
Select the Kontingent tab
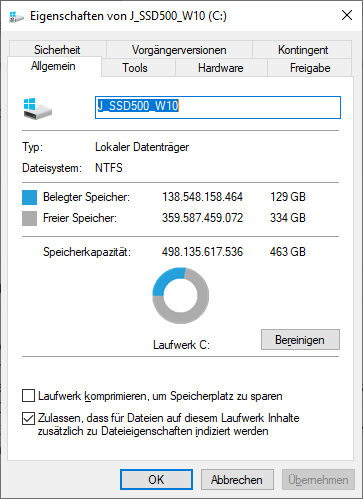point(303,50)
